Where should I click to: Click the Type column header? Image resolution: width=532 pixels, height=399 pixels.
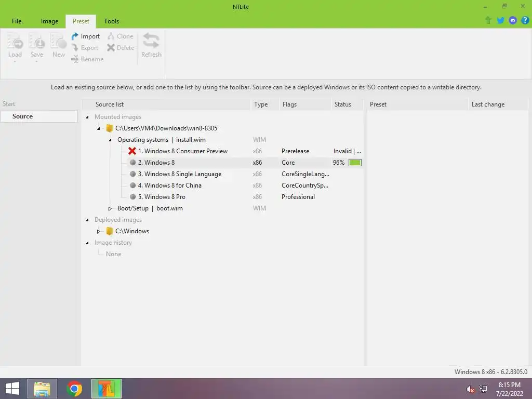click(x=264, y=104)
